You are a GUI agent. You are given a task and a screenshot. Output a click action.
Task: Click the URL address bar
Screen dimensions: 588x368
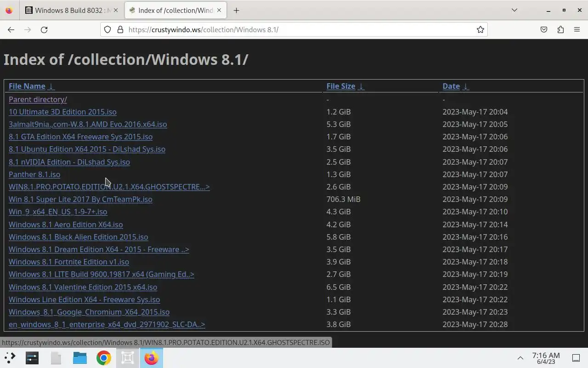pos(294,29)
